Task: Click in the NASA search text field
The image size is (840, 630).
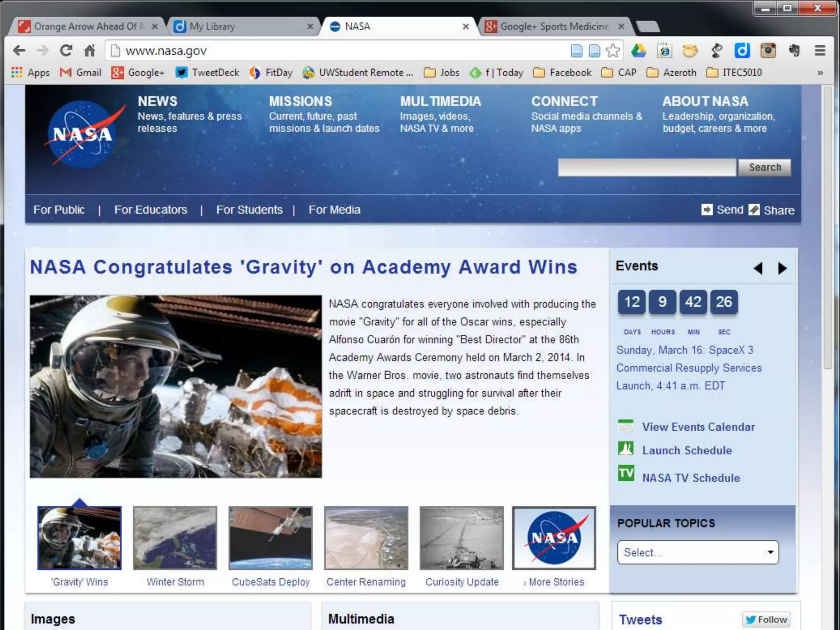Action: point(646,167)
